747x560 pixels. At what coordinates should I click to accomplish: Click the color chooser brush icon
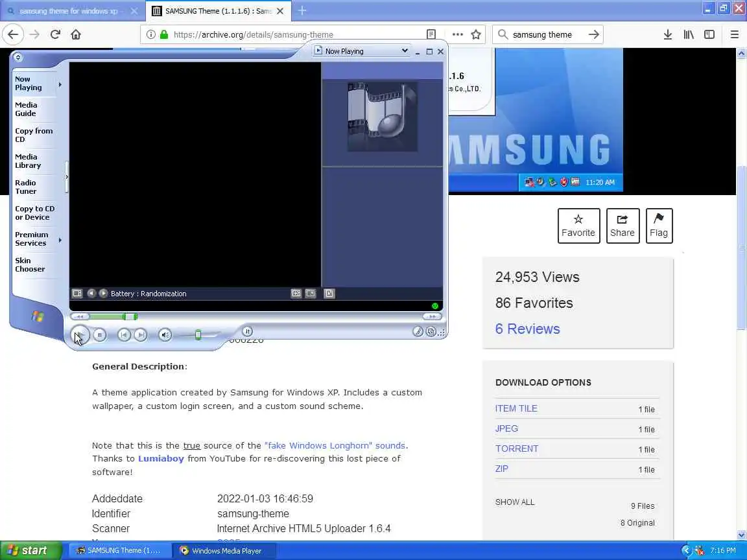click(x=418, y=331)
